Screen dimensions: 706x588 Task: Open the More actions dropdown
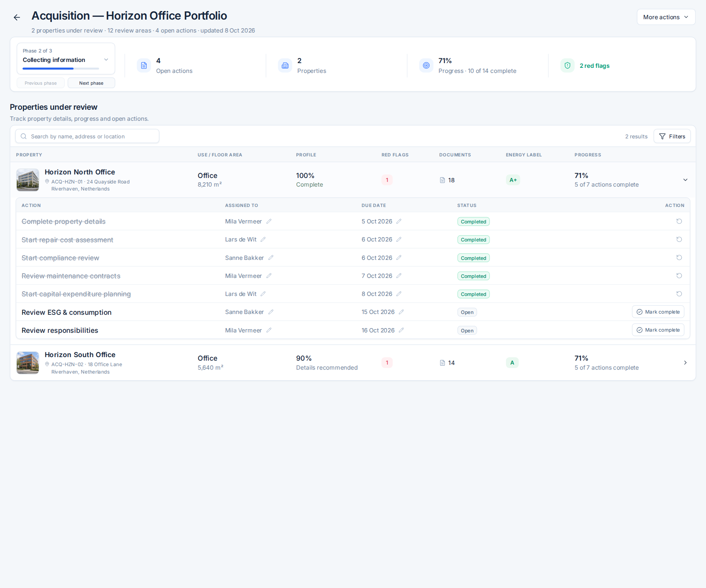click(x=666, y=17)
